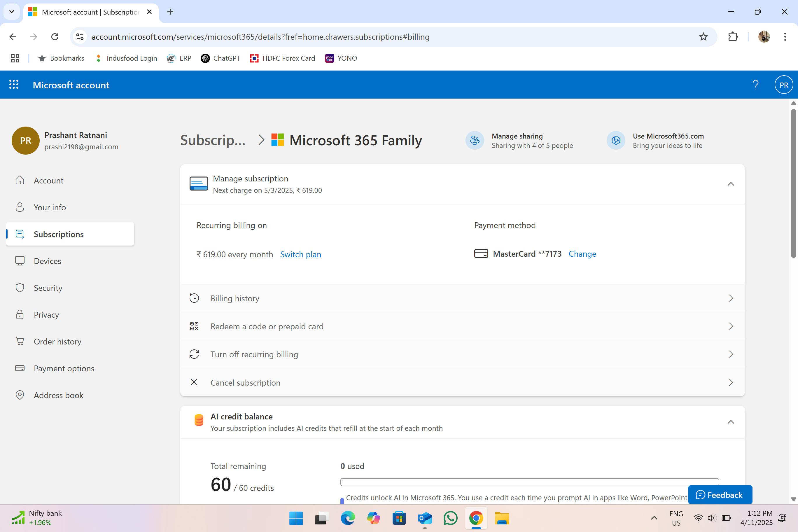Open the tab search dropdown arrow
The height and width of the screenshot is (532, 798).
[12, 12]
